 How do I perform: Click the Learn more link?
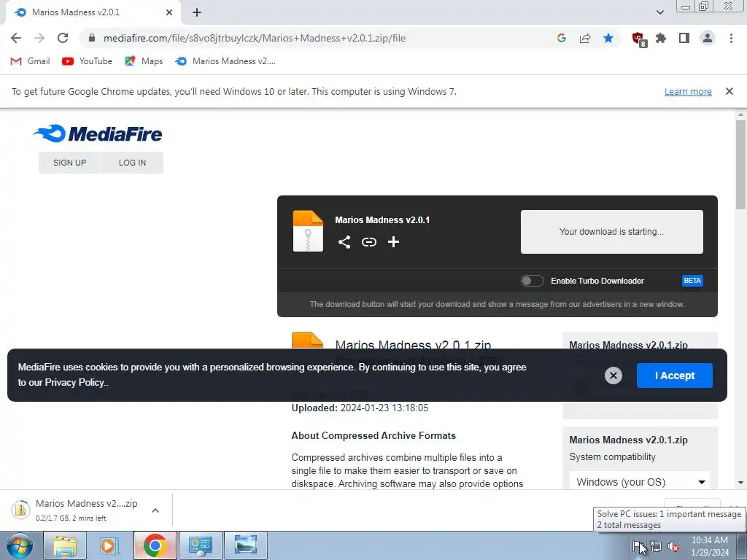688,91
